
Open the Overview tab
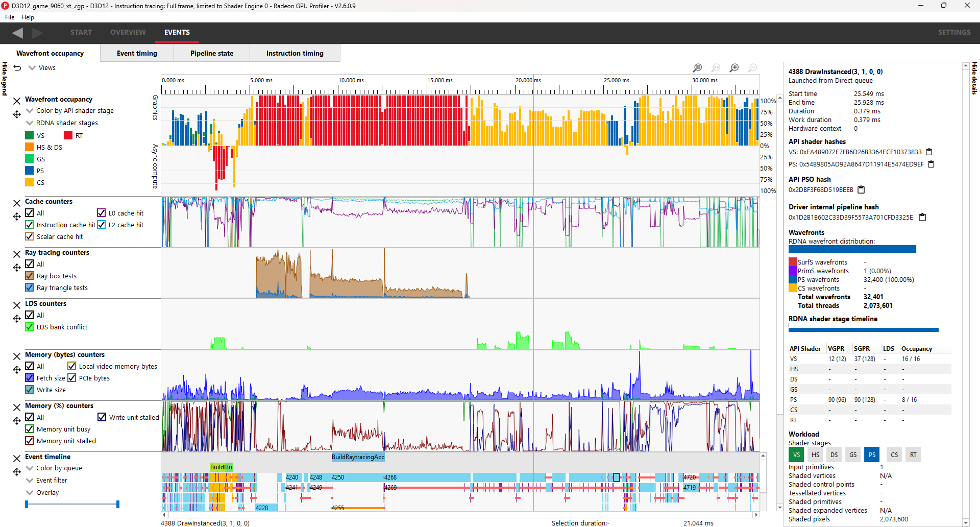128,32
